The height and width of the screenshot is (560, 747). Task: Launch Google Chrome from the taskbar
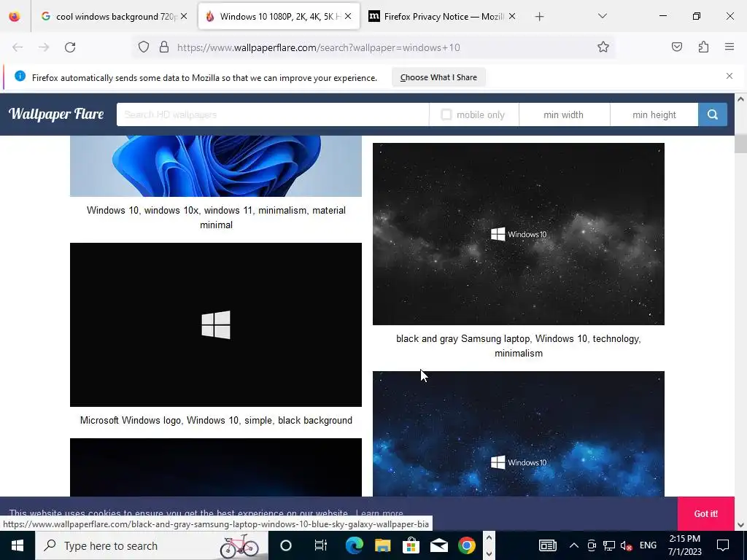coord(467,545)
